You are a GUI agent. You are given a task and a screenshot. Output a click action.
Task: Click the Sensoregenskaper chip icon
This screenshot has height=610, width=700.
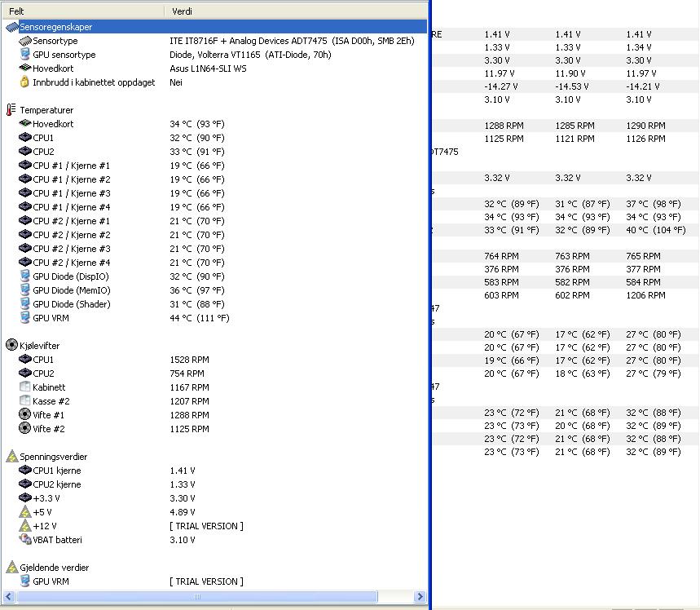point(12,27)
